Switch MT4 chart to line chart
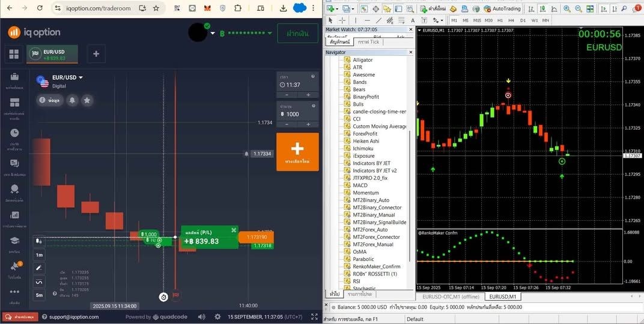Image resolution: width=644 pixels, height=324 pixels. click(x=554, y=8)
